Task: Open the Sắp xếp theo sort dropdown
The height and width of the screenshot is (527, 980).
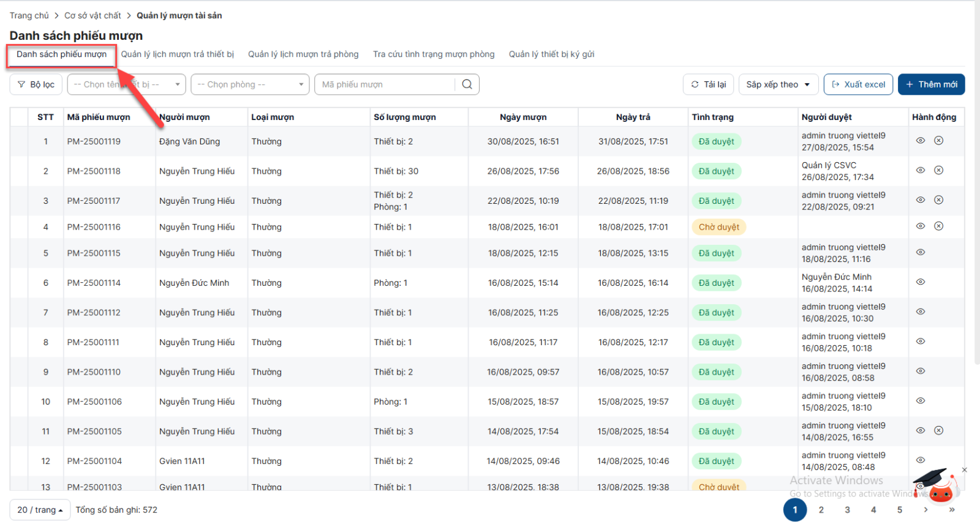Action: [x=778, y=84]
